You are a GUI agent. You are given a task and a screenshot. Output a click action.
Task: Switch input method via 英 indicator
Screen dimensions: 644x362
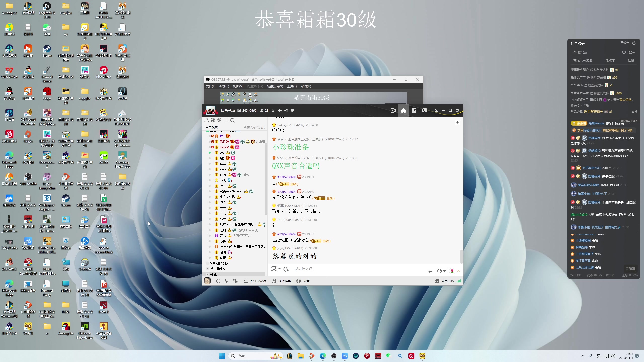coord(599,356)
